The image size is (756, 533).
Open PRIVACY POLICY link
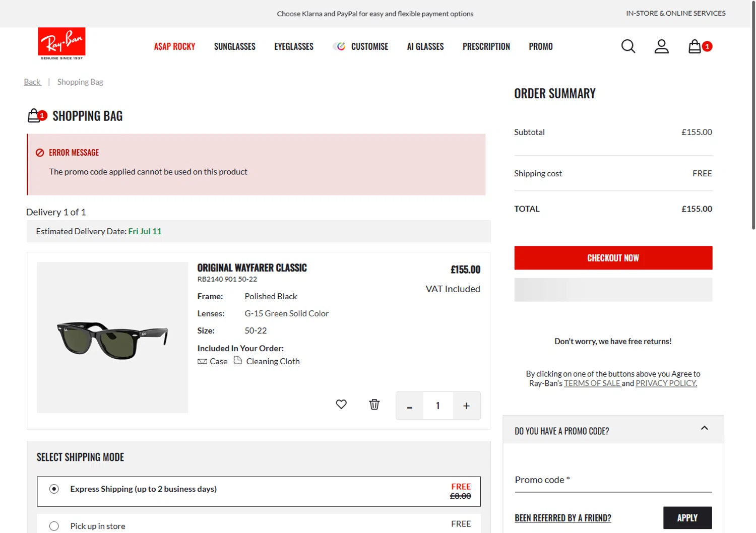coord(666,383)
